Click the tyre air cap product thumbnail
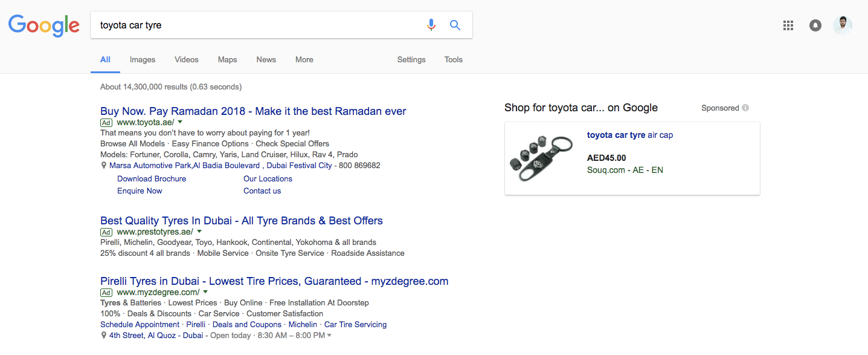The image size is (868, 355). click(x=542, y=158)
